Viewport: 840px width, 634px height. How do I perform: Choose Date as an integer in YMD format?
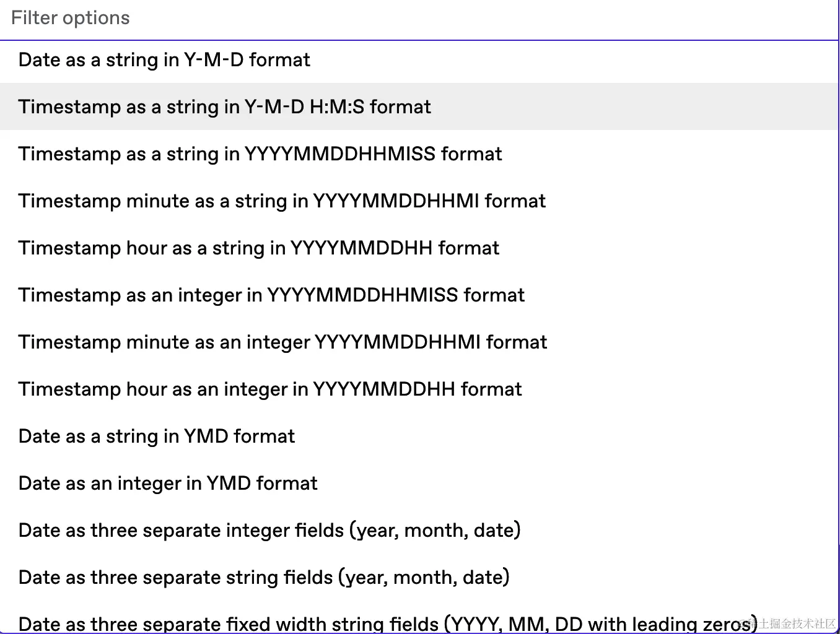(168, 484)
